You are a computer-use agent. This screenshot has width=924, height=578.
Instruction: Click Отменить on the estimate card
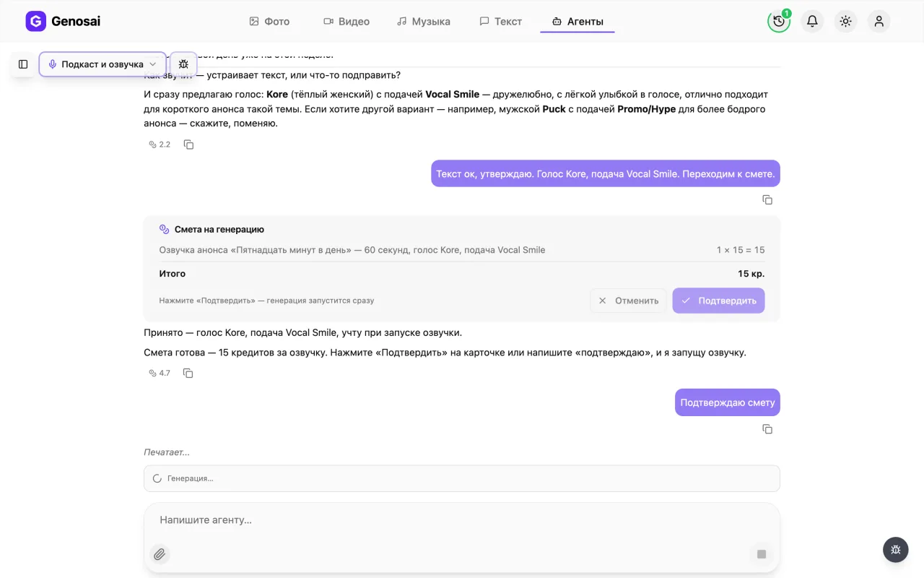coord(628,301)
